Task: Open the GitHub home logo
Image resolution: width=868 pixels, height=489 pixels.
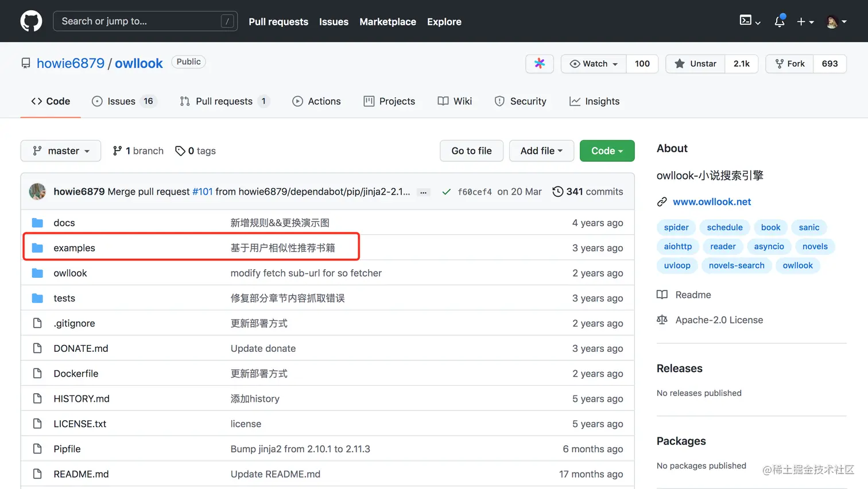Action: click(x=31, y=21)
